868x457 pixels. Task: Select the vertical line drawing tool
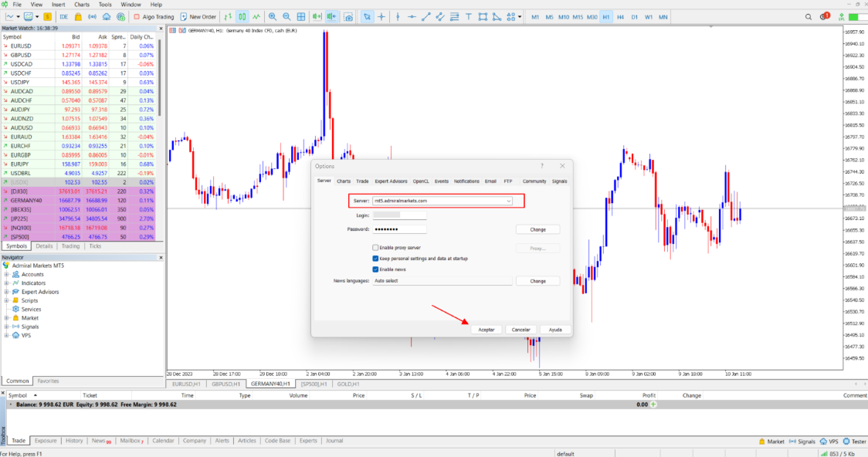point(398,17)
